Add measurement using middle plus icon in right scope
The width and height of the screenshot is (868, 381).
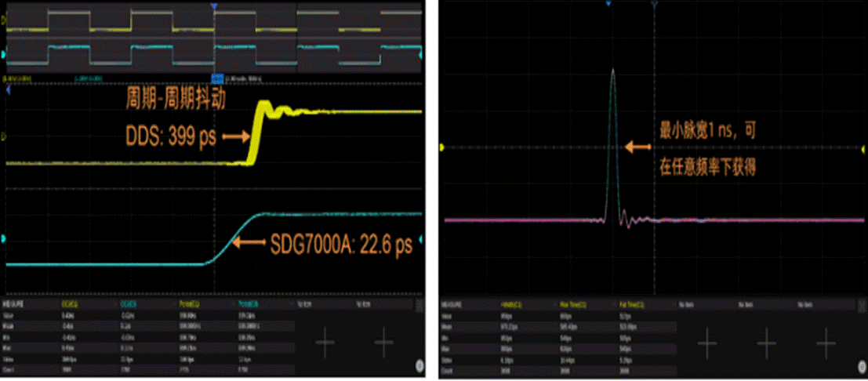pos(766,343)
